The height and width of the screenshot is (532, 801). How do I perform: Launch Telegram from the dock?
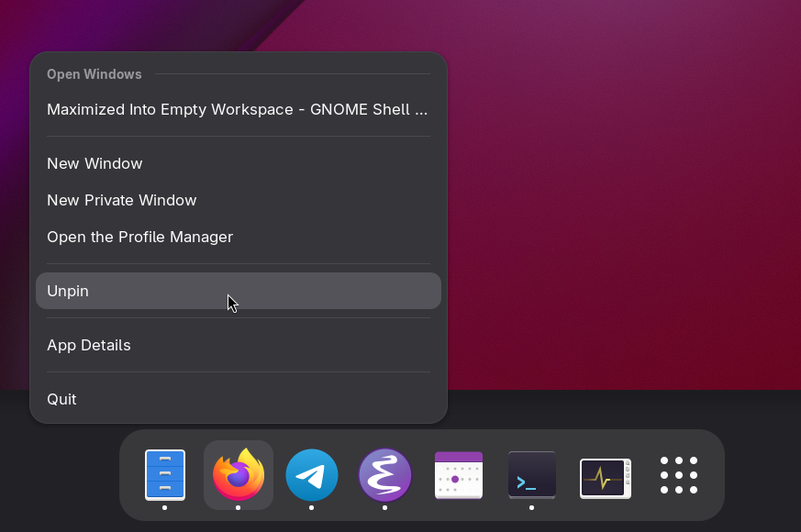coord(312,474)
